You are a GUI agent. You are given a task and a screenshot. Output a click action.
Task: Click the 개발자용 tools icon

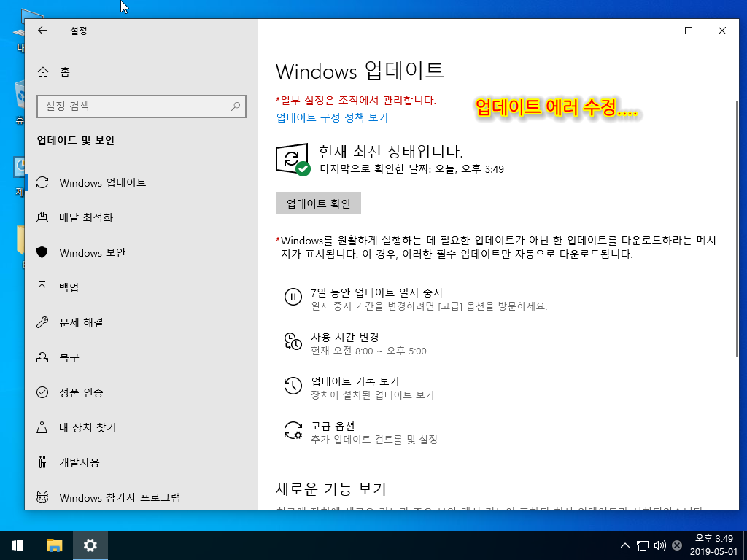click(x=42, y=462)
